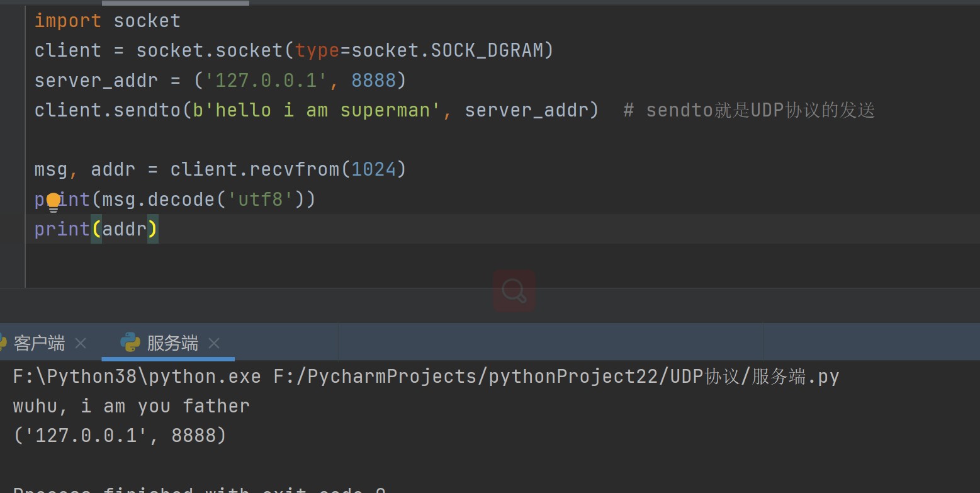The width and height of the screenshot is (980, 493).
Task: Click the Python icon beside 客户端
Action: [3, 343]
